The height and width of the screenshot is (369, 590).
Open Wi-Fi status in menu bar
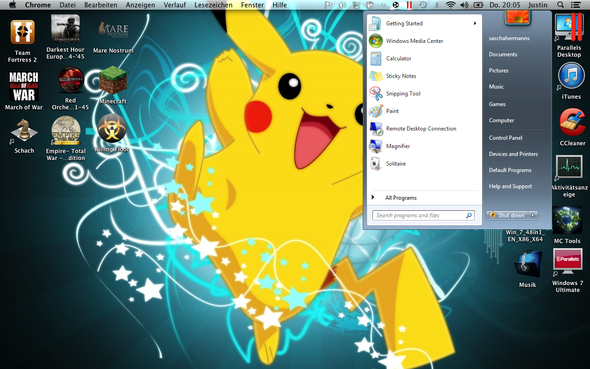(x=450, y=5)
